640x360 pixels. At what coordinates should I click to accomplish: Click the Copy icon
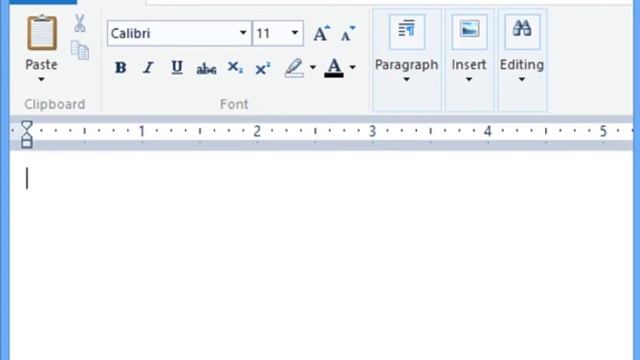tap(80, 50)
